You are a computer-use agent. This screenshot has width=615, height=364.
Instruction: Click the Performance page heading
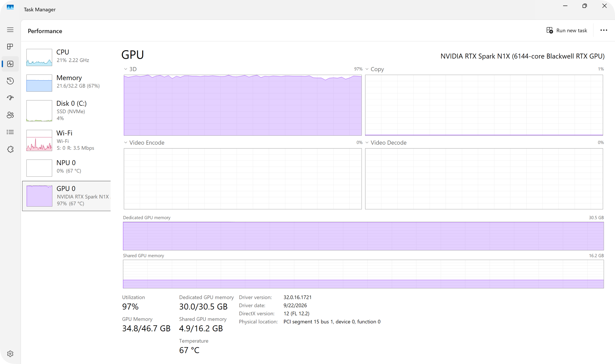[45, 31]
